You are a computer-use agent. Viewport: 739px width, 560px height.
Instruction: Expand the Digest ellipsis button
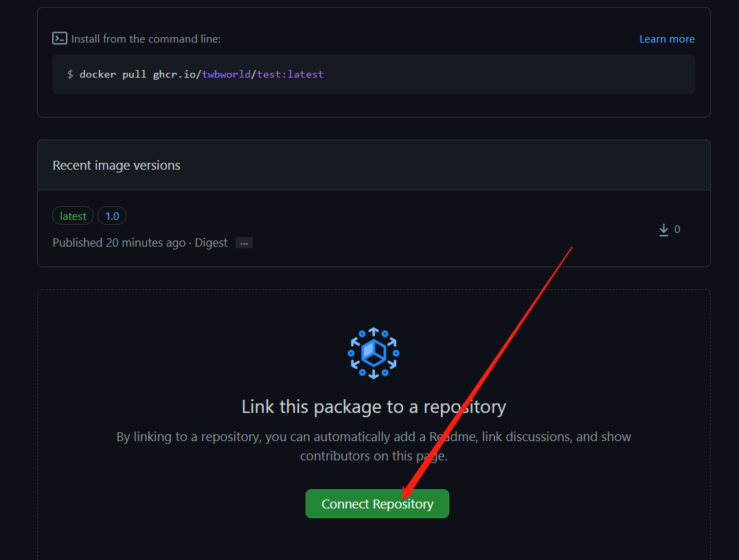coord(244,243)
